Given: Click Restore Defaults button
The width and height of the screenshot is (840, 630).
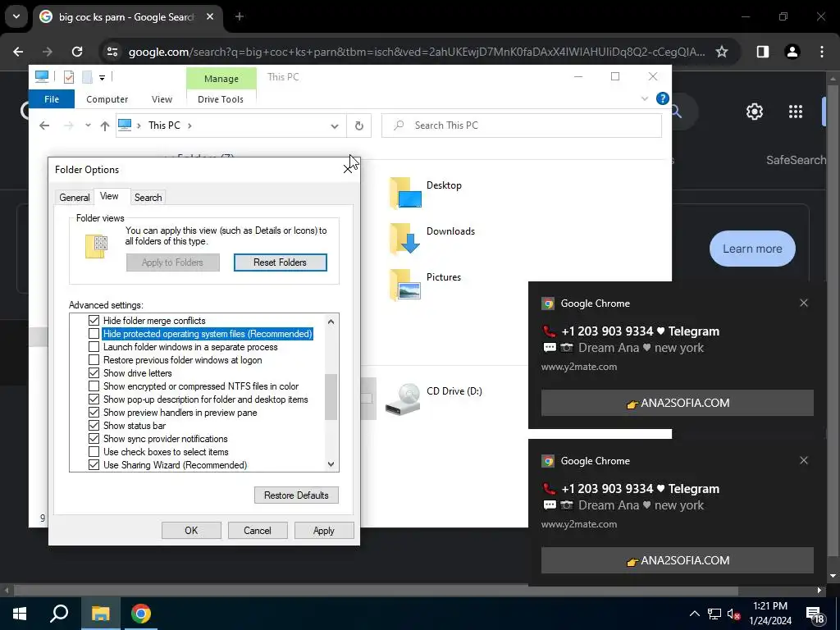Looking at the screenshot, I should (x=296, y=495).
